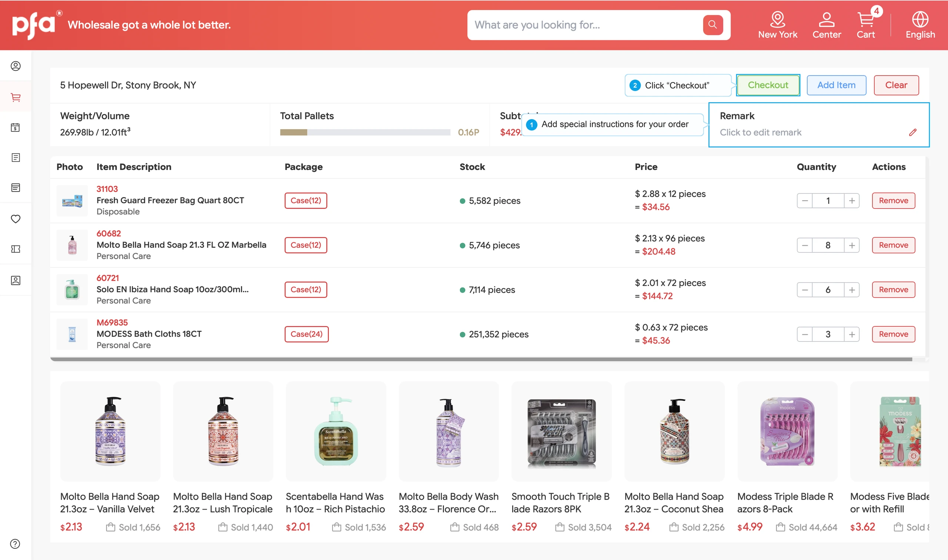Focus the product search field
Viewport: 948px width, 560px height.
tap(585, 25)
